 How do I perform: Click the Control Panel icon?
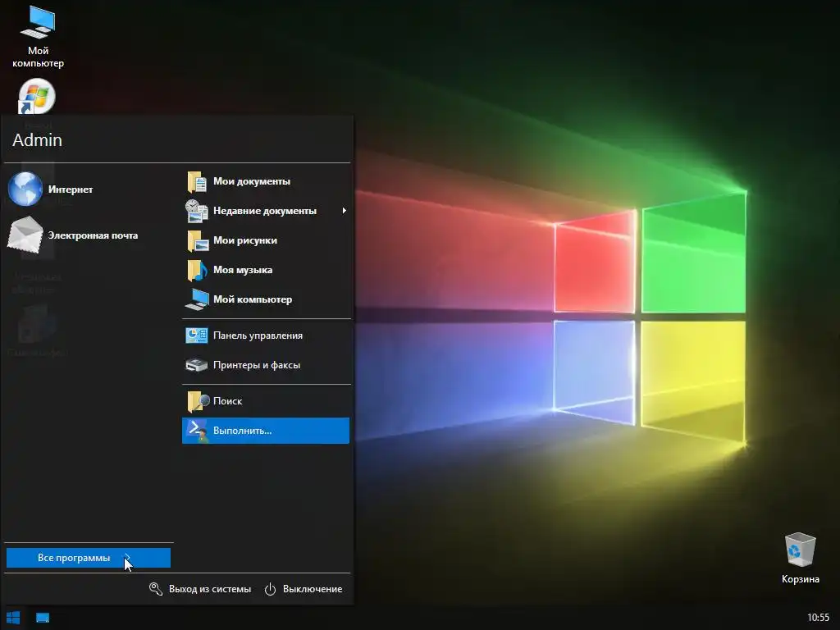(x=197, y=336)
